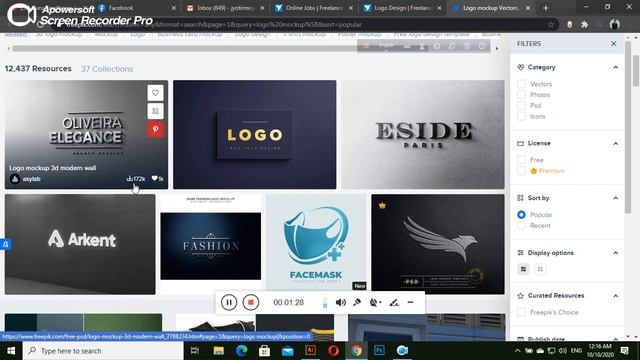Switch to the Inbox (649) tab

click(x=226, y=8)
